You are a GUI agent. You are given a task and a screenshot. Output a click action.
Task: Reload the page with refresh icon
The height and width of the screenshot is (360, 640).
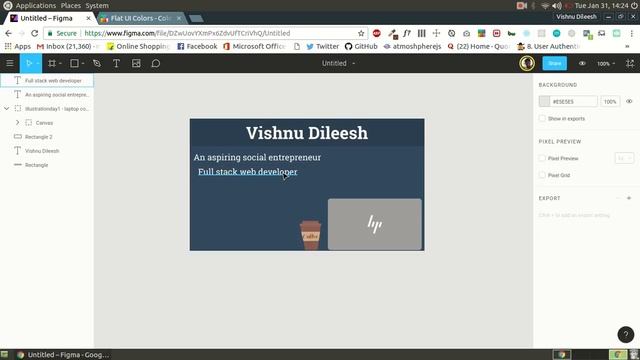[x=35, y=33]
